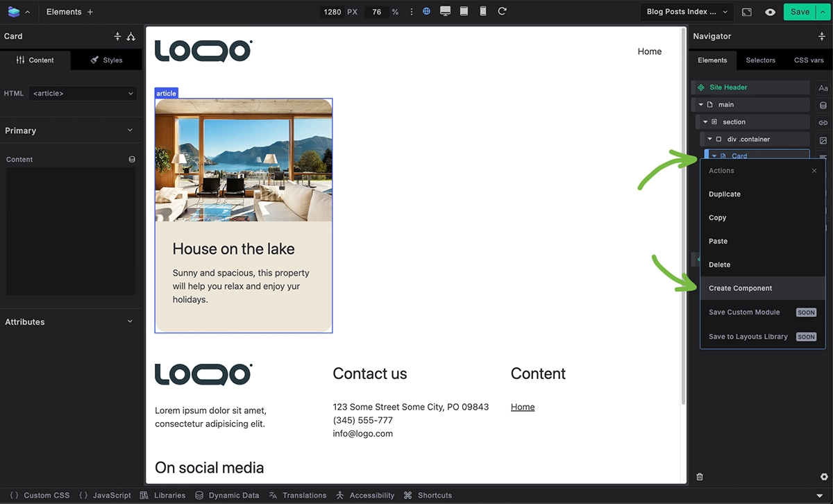Open the Custom CSS editor from the status bar
Screen dimensions: 833x504
(x=39, y=495)
